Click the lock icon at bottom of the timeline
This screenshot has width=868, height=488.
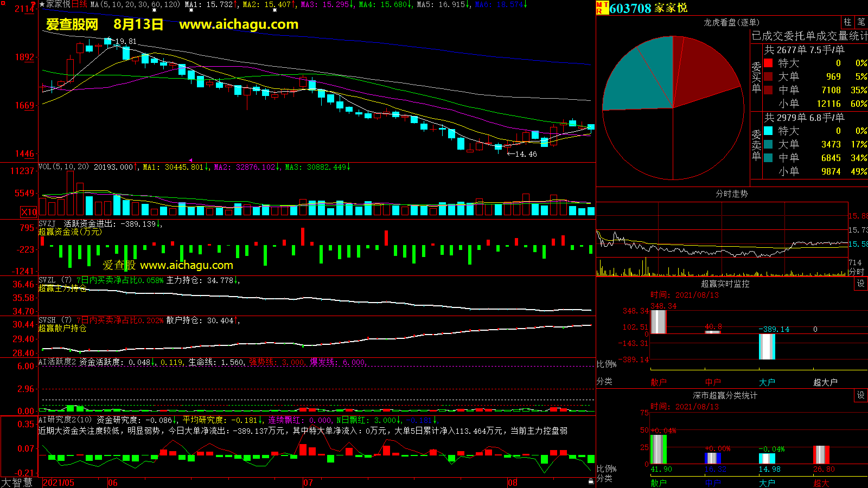[591, 481]
